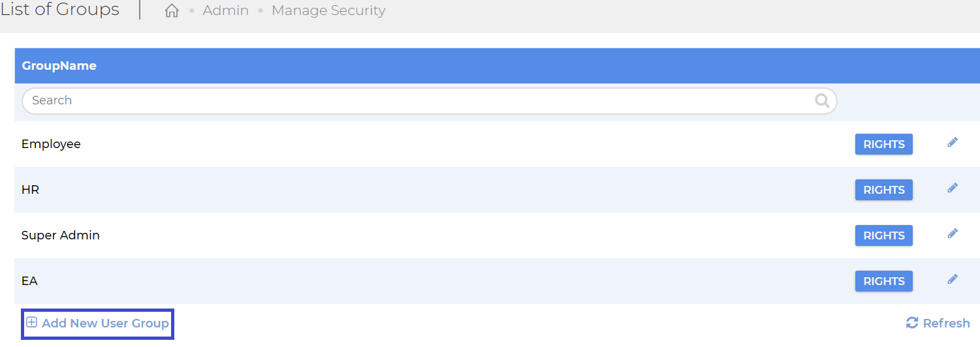Viewport: 980px width, 347px height.
Task: Edit the HR group pencil icon
Action: tap(953, 188)
